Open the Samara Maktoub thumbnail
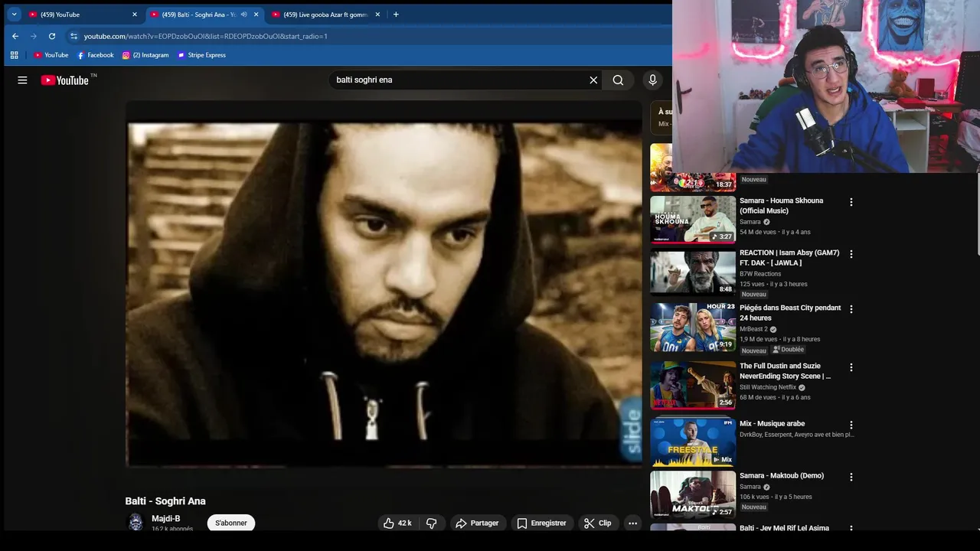 tap(693, 494)
